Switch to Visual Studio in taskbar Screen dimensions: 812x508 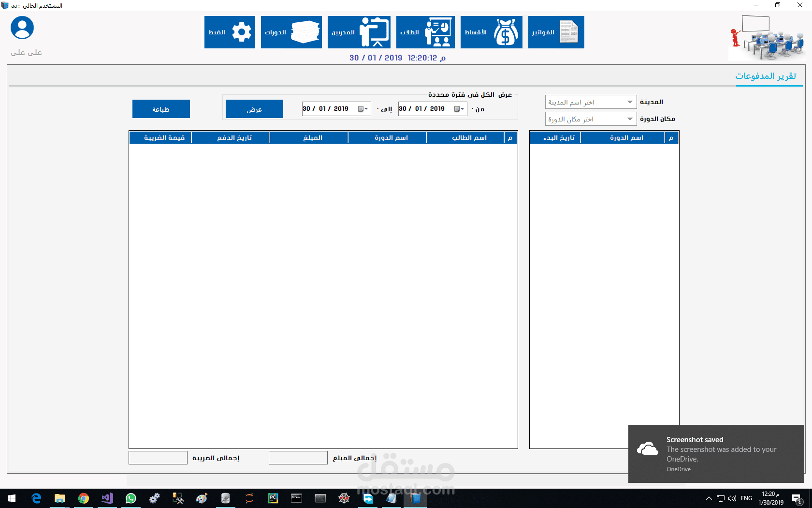pos(107,498)
